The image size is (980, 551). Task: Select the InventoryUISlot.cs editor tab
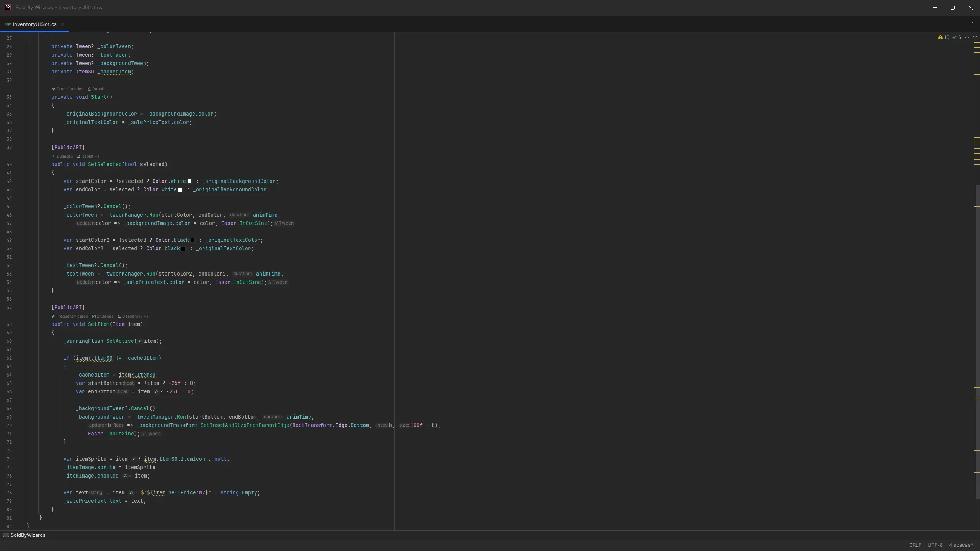pos(34,24)
